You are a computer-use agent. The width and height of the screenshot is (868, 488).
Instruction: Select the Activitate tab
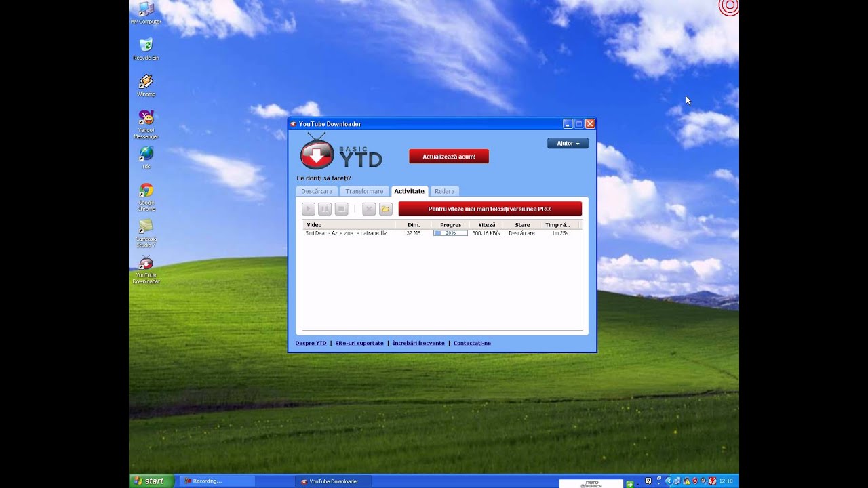click(x=410, y=191)
